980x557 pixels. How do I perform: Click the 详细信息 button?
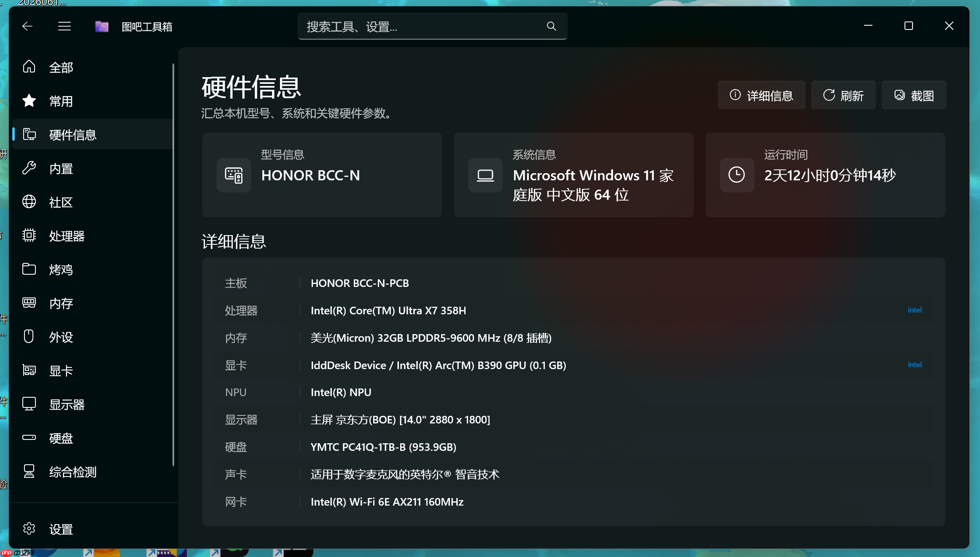click(x=761, y=95)
